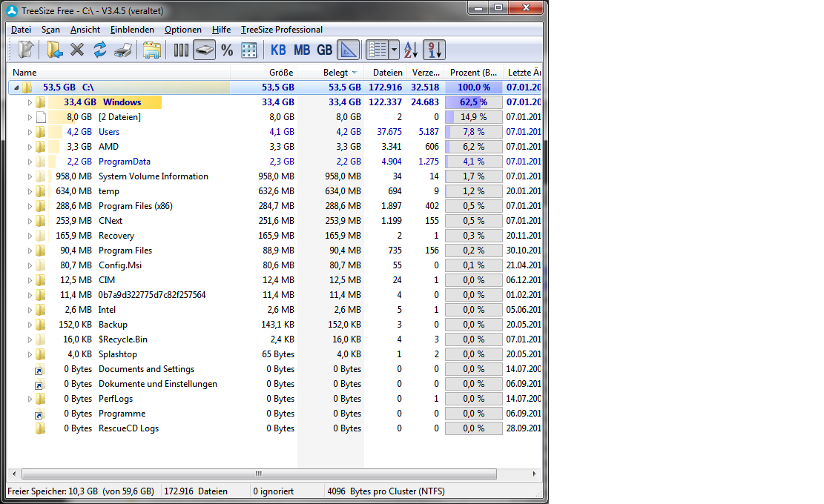This screenshot has height=504, width=824.
Task: Open the TreeSize Professional menu
Action: click(282, 30)
